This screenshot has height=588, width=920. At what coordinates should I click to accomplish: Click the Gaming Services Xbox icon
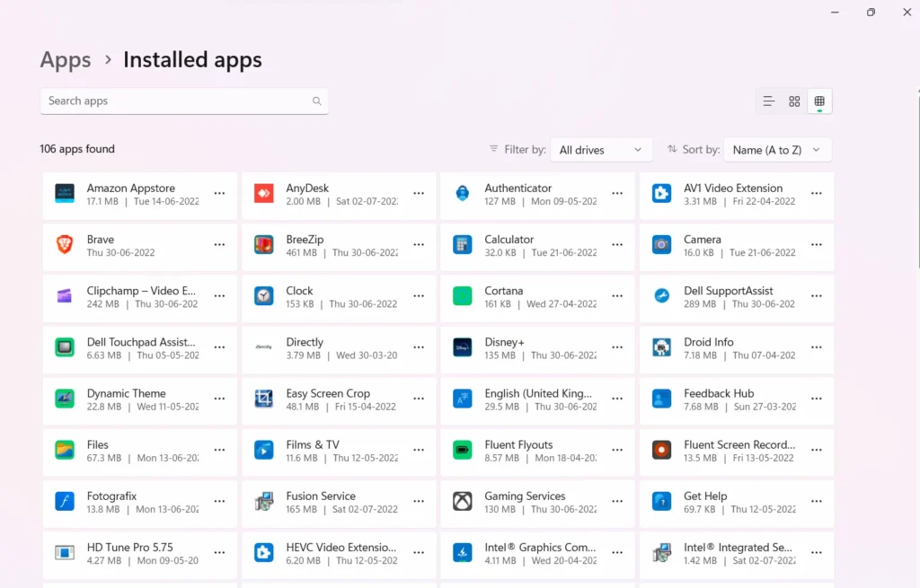463,501
